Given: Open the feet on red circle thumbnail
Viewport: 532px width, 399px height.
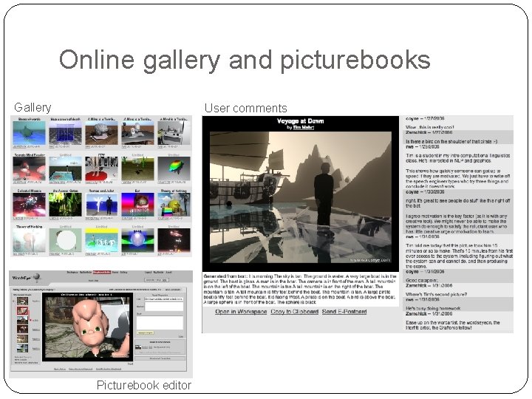Looking at the screenshot, I should [x=101, y=168].
